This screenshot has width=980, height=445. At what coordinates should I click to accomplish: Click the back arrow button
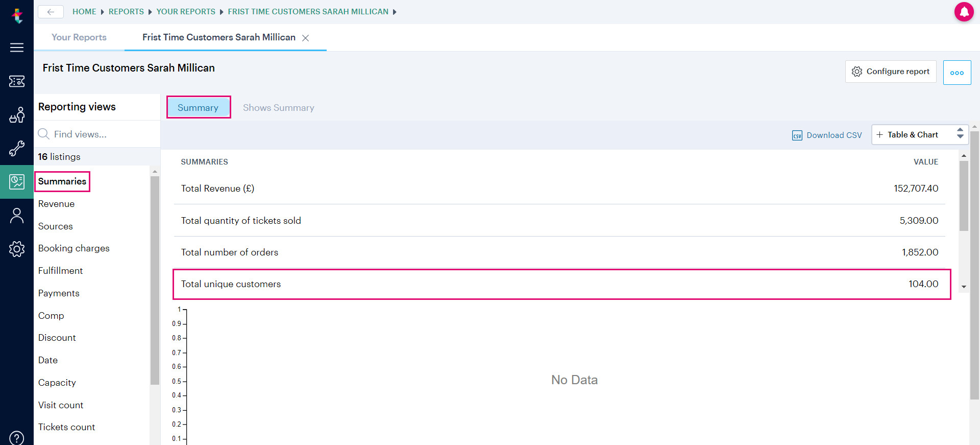pyautogui.click(x=51, y=12)
